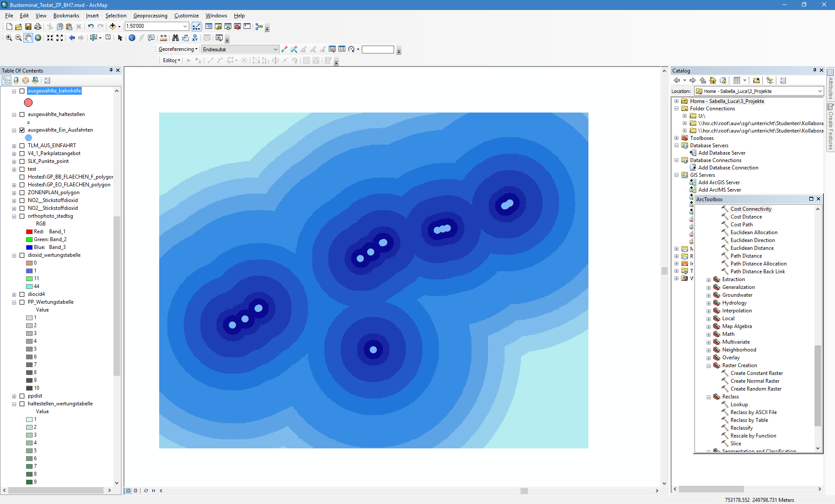
Task: Open the Euclidean Distance tool
Action: coord(752,248)
